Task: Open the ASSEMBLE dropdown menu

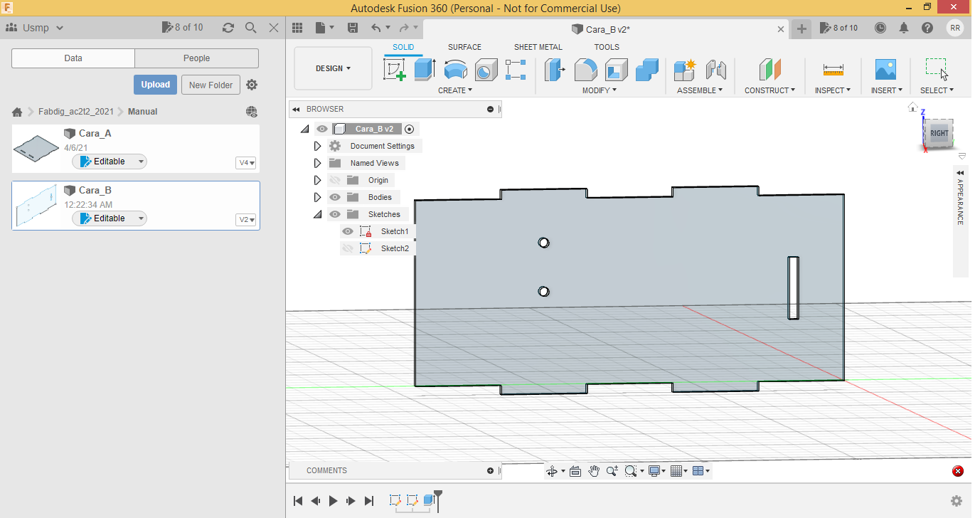Action: (x=700, y=90)
